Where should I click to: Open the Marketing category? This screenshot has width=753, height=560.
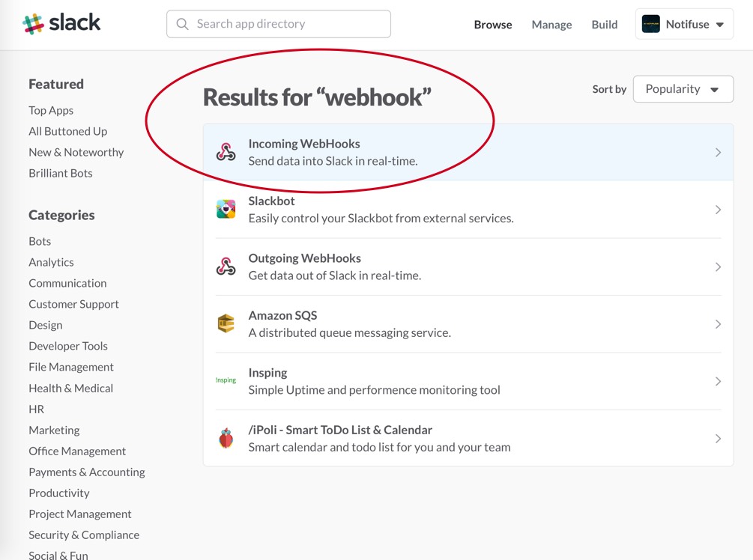coord(54,430)
